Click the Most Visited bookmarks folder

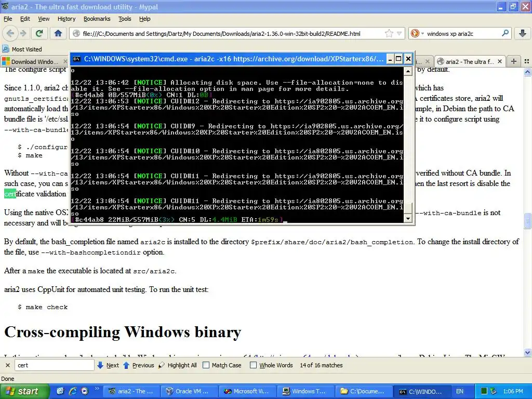click(x=22, y=49)
